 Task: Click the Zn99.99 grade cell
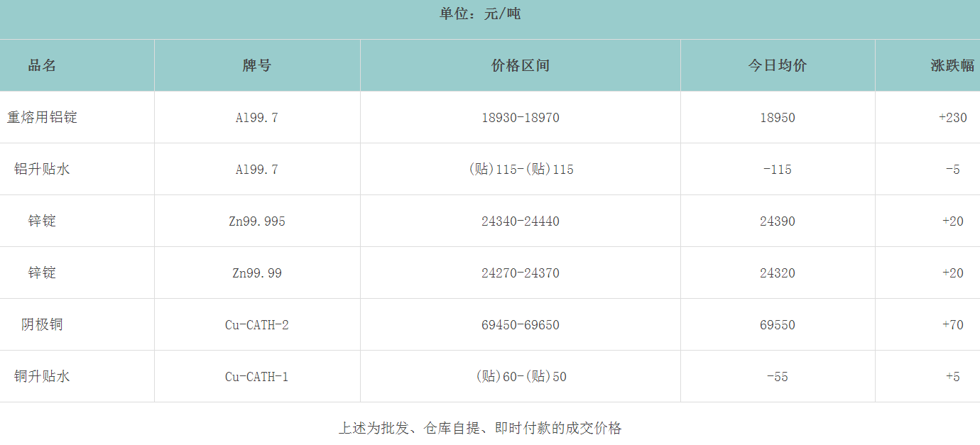[x=256, y=273]
